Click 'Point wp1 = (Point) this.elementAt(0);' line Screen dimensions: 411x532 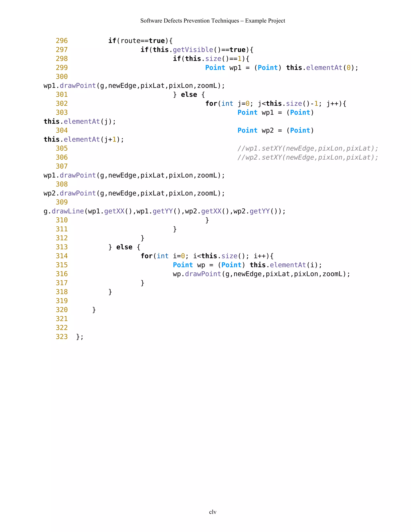(282, 68)
